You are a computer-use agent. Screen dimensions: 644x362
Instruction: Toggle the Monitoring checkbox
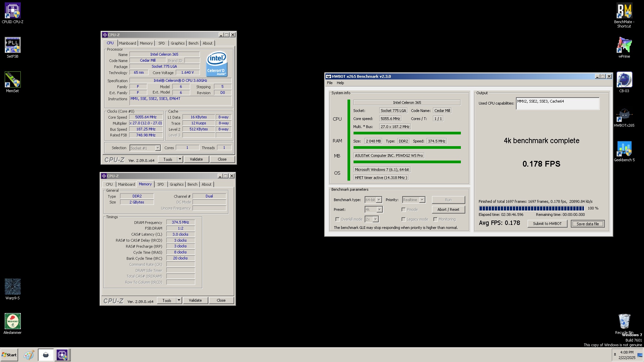point(435,219)
